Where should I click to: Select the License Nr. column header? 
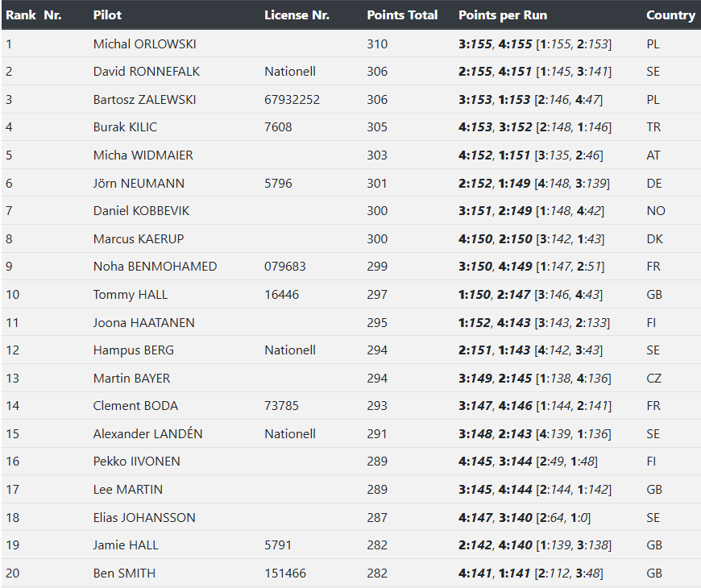point(297,15)
